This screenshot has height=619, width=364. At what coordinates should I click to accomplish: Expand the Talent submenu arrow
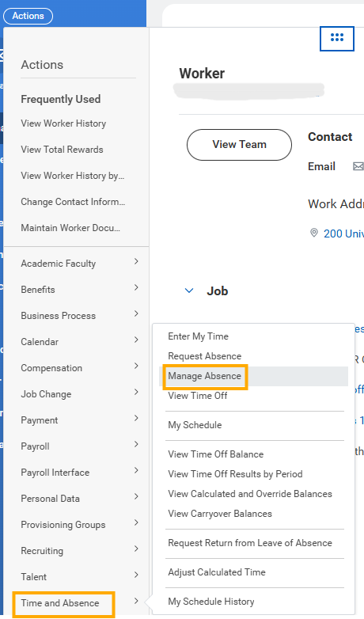point(136,575)
